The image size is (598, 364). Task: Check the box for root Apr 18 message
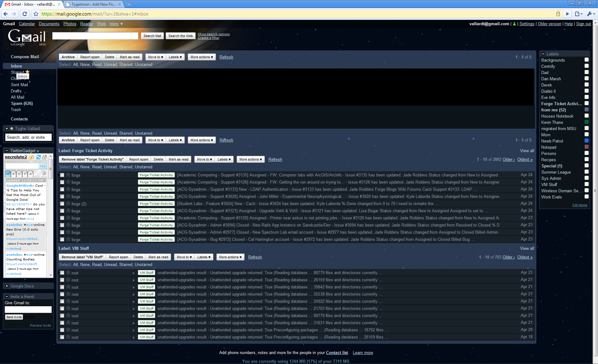pos(62,337)
